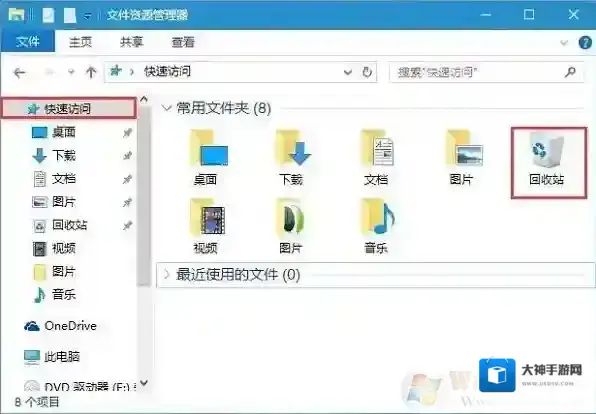This screenshot has height=414, width=596.
Task: Open the 视频 folder in the file pane
Action: pyautogui.click(x=207, y=227)
